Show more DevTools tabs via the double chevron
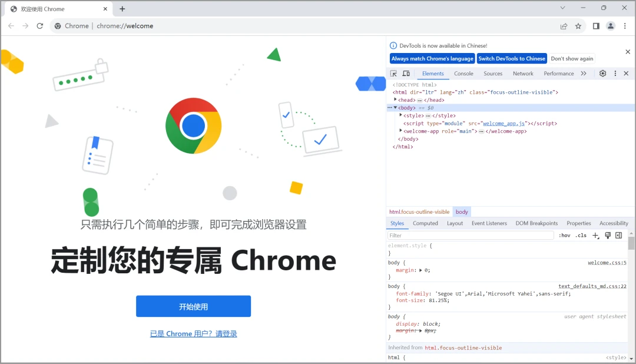 583,74
